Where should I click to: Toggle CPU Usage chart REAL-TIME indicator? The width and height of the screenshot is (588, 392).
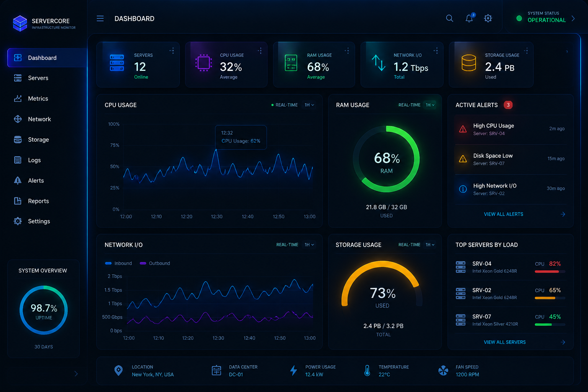tap(284, 105)
